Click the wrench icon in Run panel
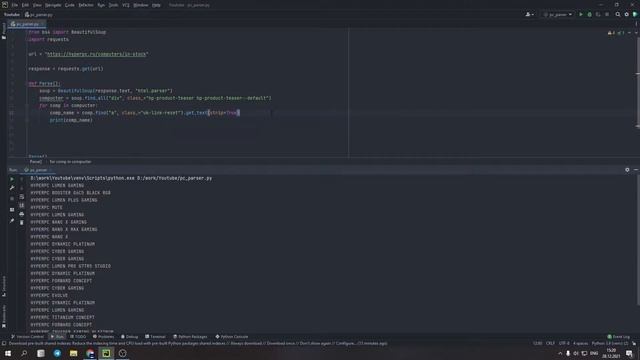Screen dimensions: 640x360 coord(12,188)
